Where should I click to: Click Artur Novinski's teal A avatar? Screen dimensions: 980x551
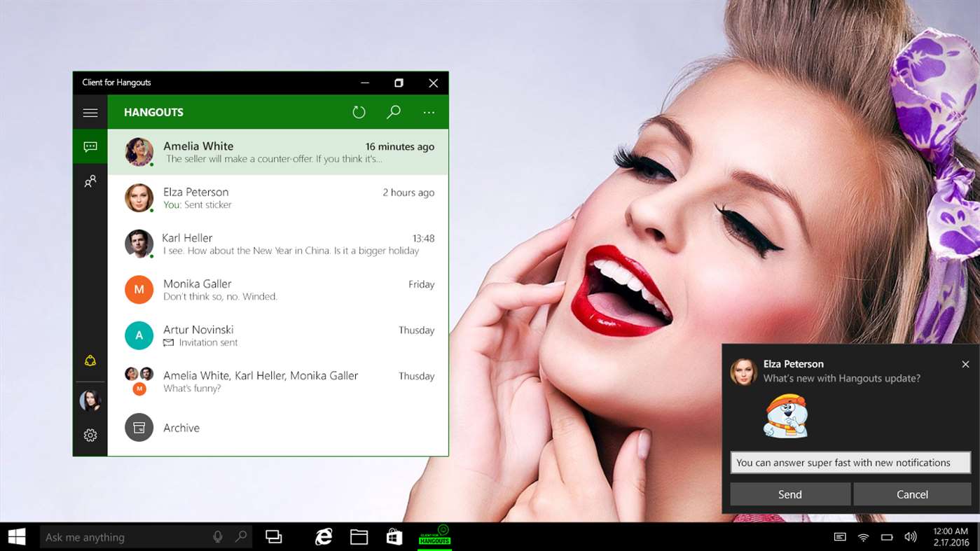click(139, 335)
